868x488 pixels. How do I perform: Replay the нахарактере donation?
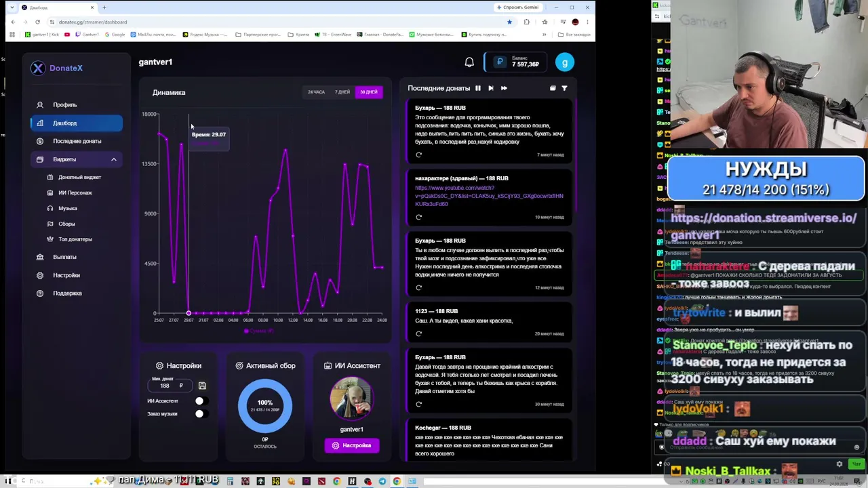pos(418,217)
